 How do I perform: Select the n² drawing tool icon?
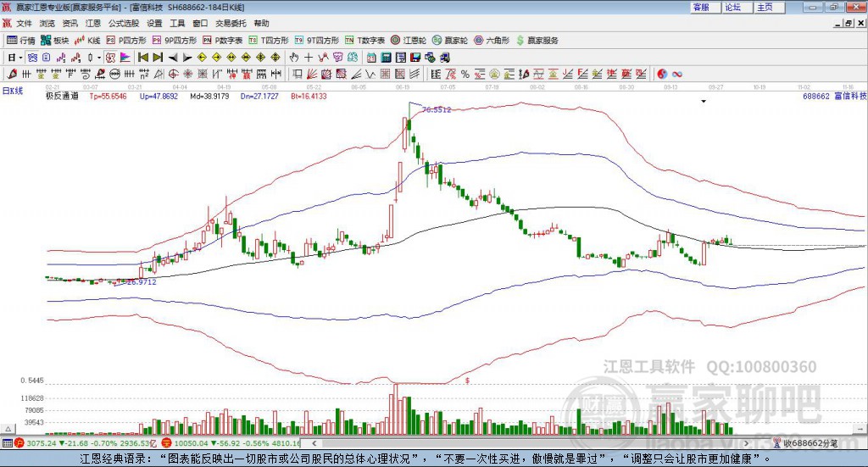pos(144,74)
